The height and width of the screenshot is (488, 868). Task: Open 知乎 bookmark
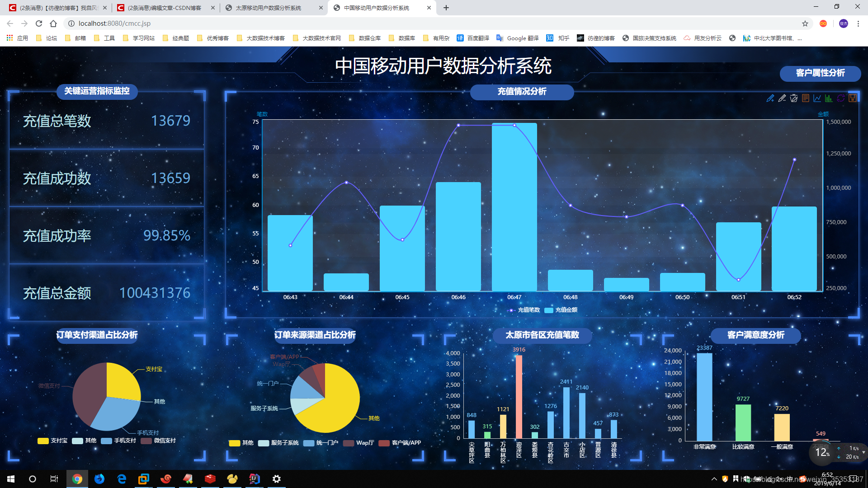557,38
